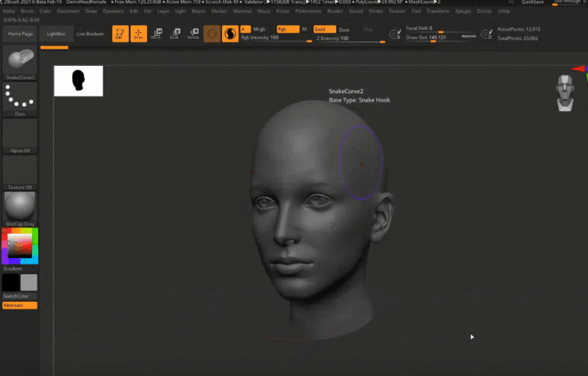Activate the Draw mode icon
This screenshot has height=376, width=588.
pyautogui.click(x=139, y=34)
